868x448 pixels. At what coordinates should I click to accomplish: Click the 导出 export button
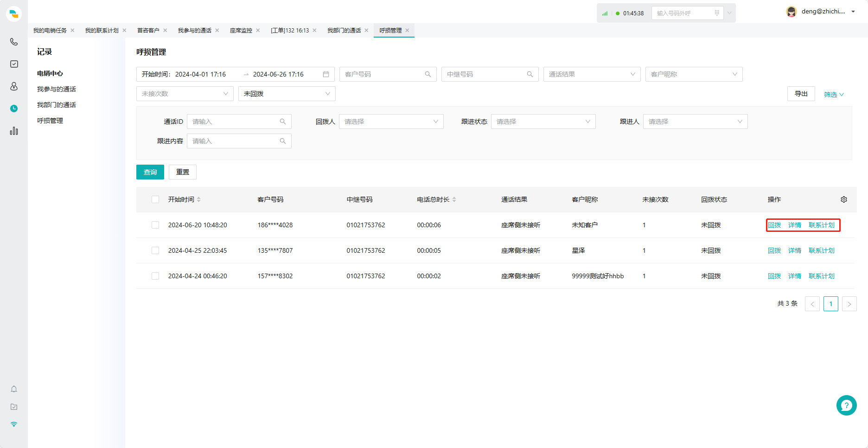tap(801, 94)
